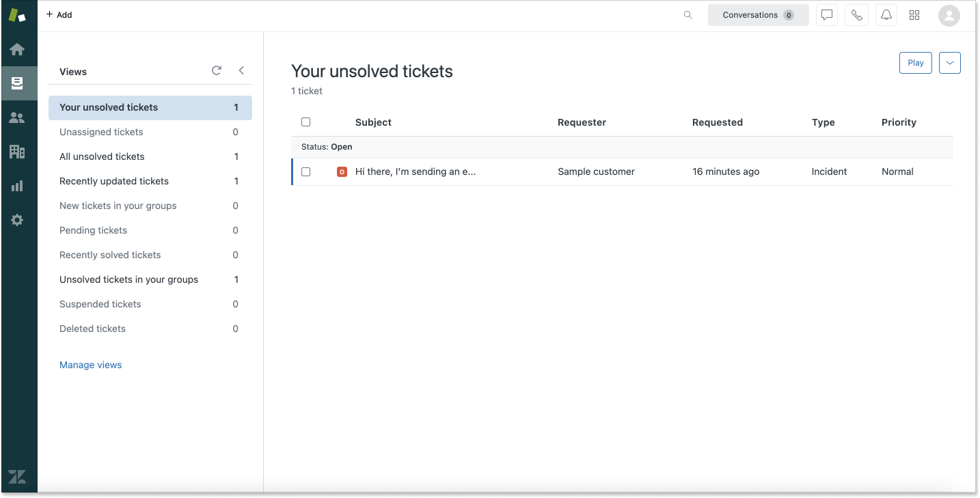Check the Sample customer ticket checkbox
980x498 pixels.
(305, 171)
